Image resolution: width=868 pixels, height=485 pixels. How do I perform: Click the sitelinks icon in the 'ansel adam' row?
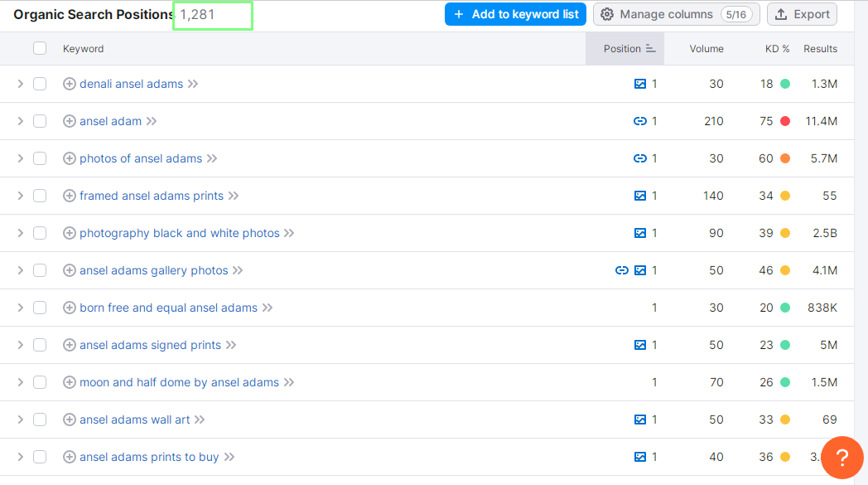640,121
